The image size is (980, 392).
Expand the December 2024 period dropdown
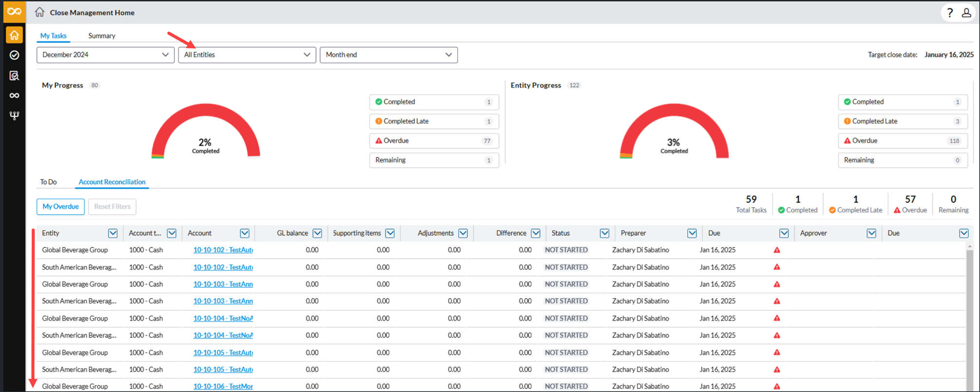106,55
